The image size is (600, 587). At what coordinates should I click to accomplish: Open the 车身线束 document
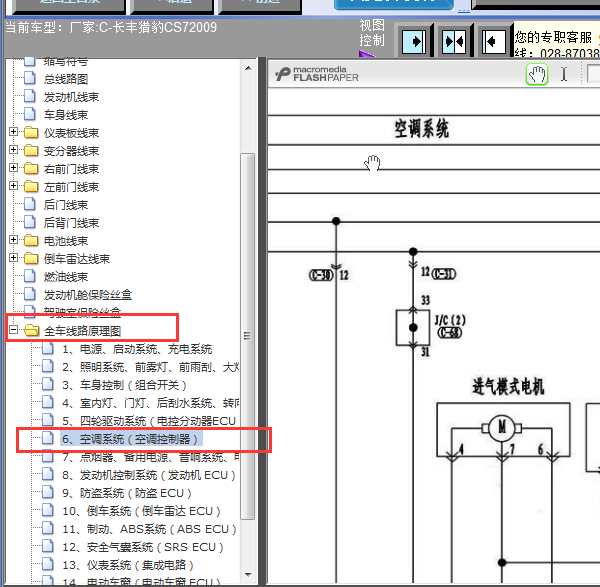point(66,115)
